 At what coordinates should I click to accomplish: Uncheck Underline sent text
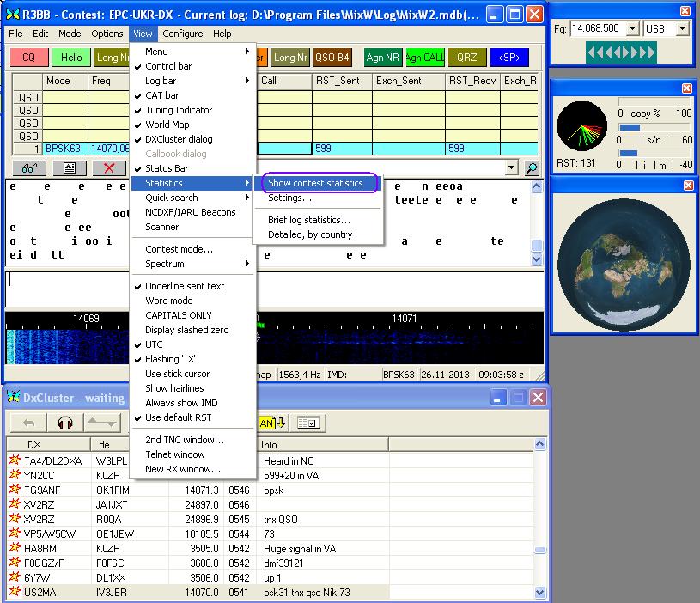[x=184, y=286]
